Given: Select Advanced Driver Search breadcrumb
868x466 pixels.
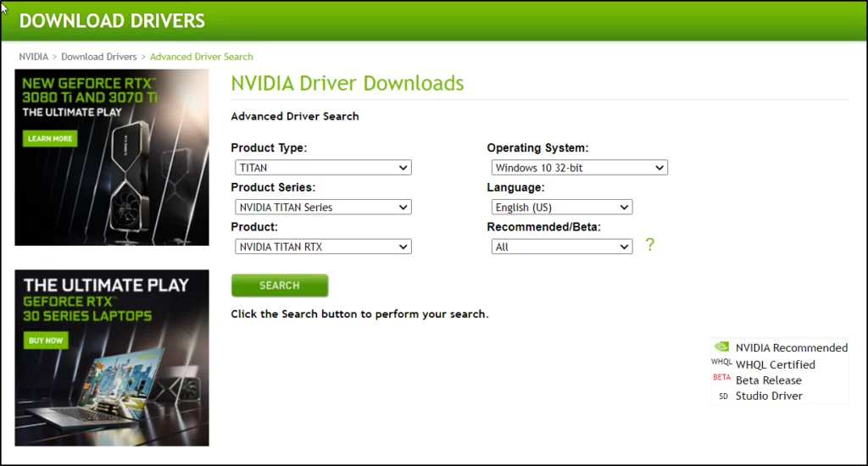Looking at the screenshot, I should tap(202, 57).
